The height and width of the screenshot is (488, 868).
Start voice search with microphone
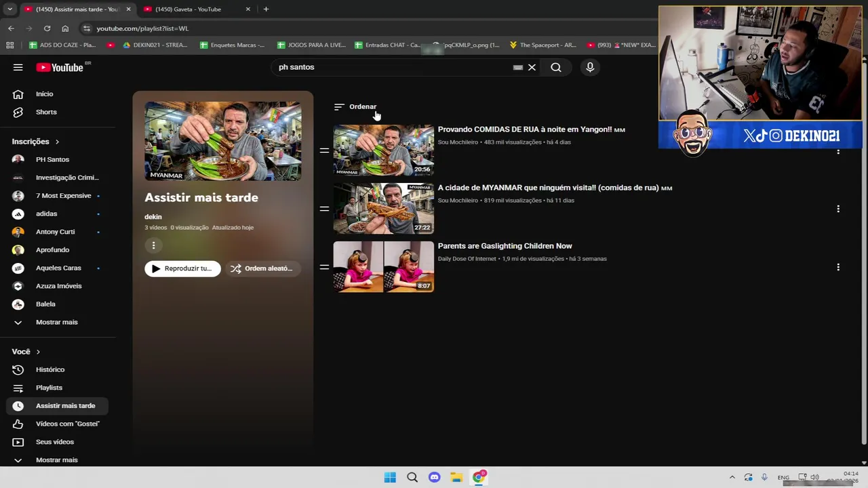click(590, 67)
